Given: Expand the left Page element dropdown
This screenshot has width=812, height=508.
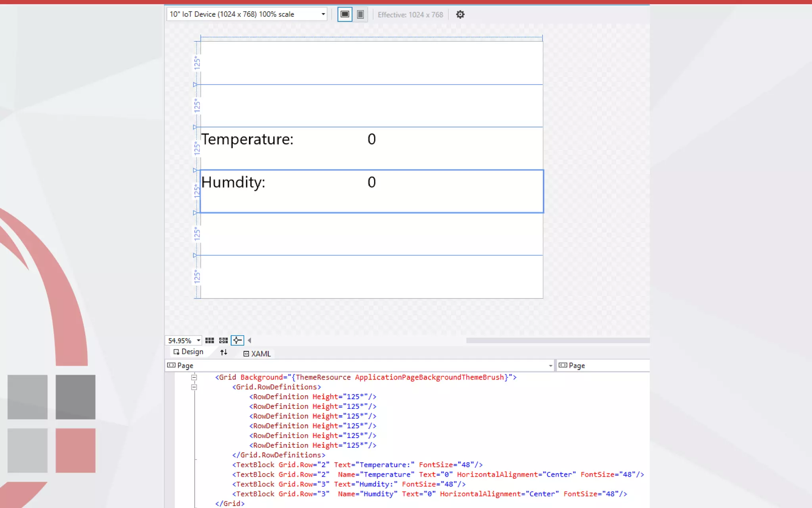Looking at the screenshot, I should [x=550, y=366].
